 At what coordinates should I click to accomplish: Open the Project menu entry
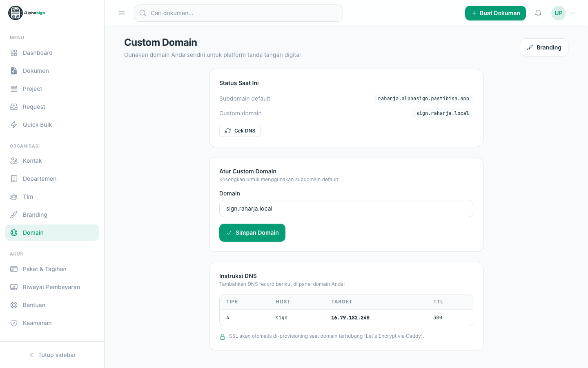[x=52, y=89]
